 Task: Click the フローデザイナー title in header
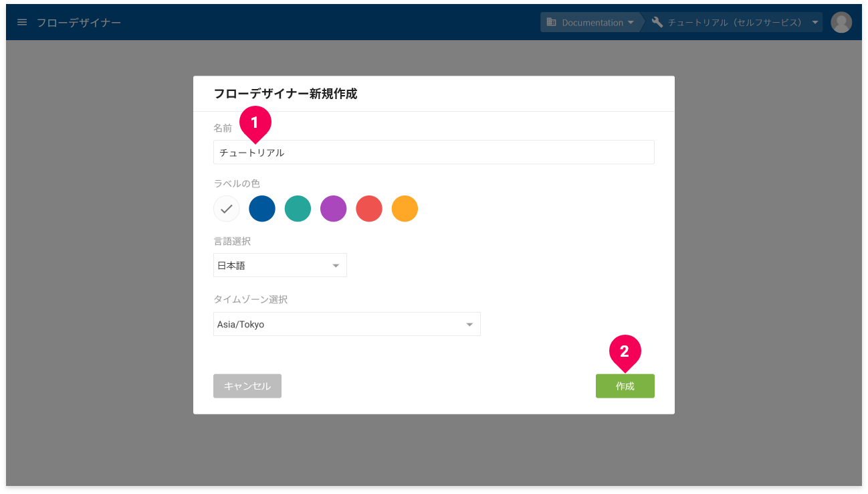click(x=79, y=22)
